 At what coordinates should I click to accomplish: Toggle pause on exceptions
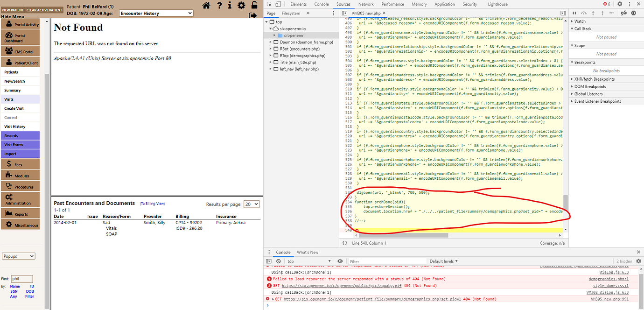pos(633,13)
